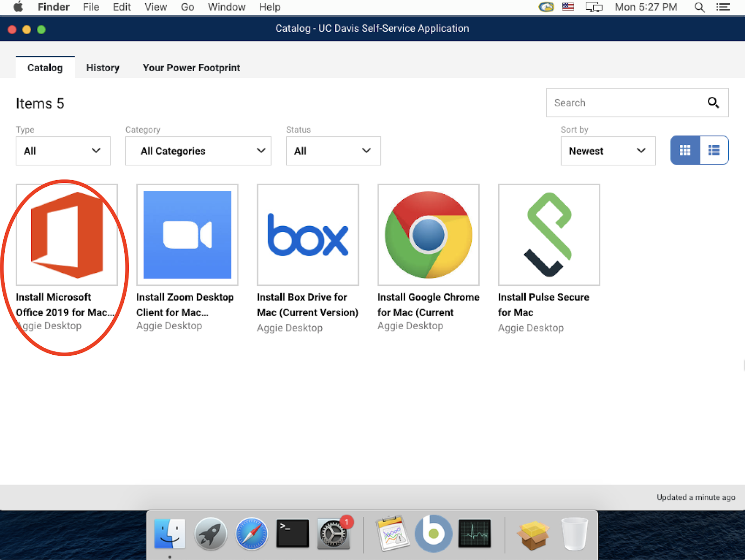This screenshot has width=745, height=560.
Task: Open the blue circular b app in Dock
Action: click(x=433, y=533)
